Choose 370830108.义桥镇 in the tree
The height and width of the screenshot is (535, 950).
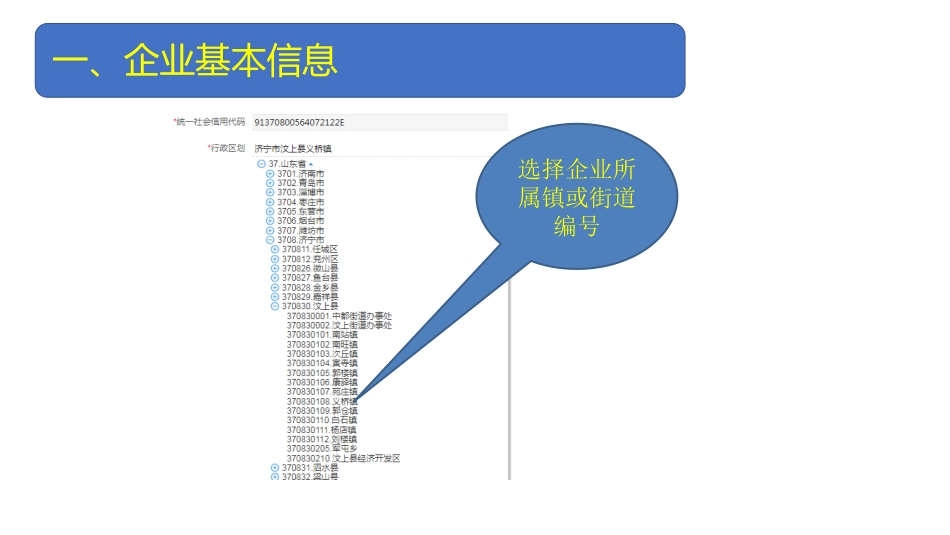pyautogui.click(x=322, y=402)
